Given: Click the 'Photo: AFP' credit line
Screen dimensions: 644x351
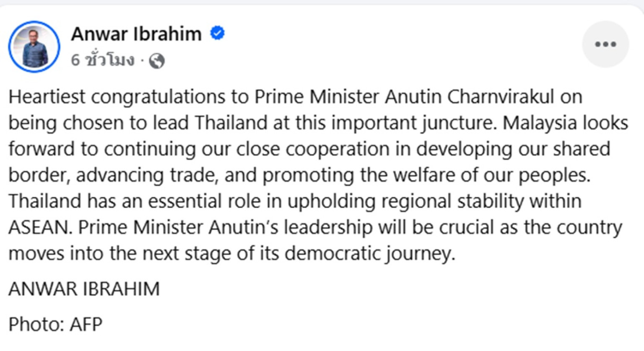Looking at the screenshot, I should [x=55, y=324].
